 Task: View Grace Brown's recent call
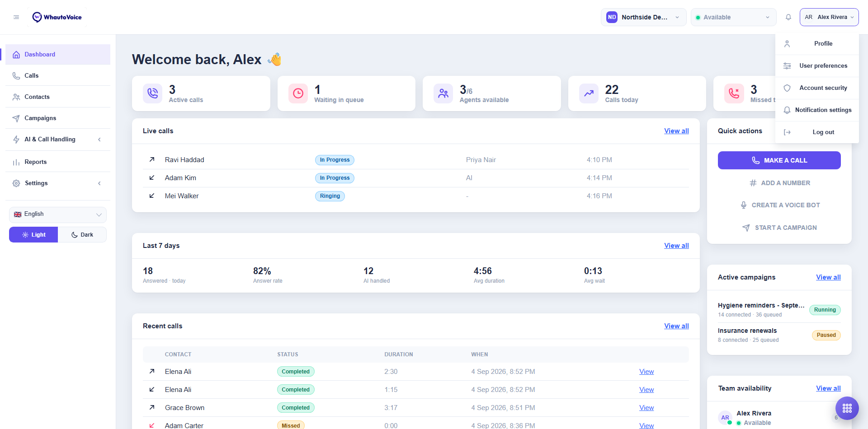coord(646,408)
